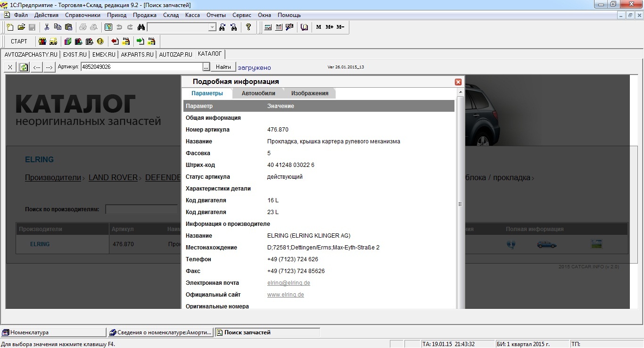Switch to Номенклатура window in bottom bar
This screenshot has height=348, width=644.
[53, 332]
